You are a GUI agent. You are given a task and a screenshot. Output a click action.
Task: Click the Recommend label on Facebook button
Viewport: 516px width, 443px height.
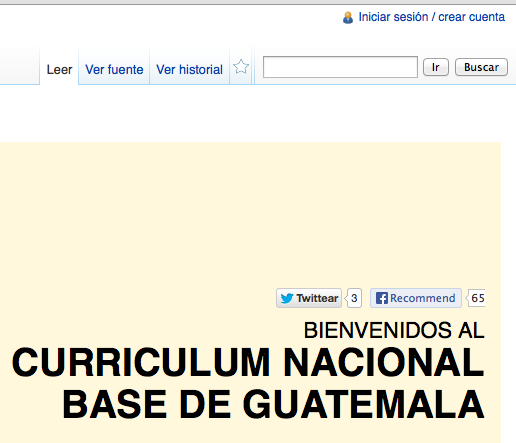[x=423, y=298]
